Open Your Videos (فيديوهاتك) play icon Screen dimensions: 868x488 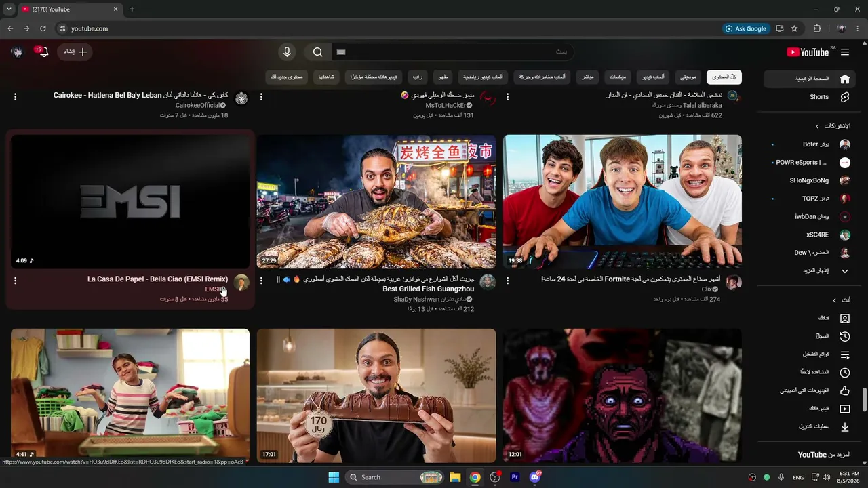845,409
